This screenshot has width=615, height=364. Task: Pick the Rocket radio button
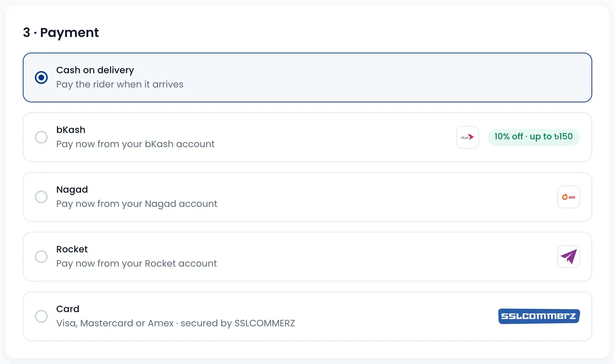41,257
